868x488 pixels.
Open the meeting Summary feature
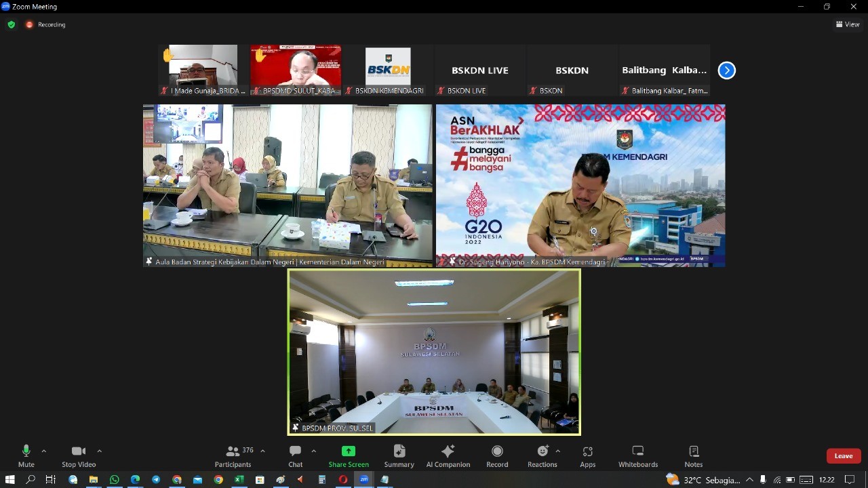point(399,455)
